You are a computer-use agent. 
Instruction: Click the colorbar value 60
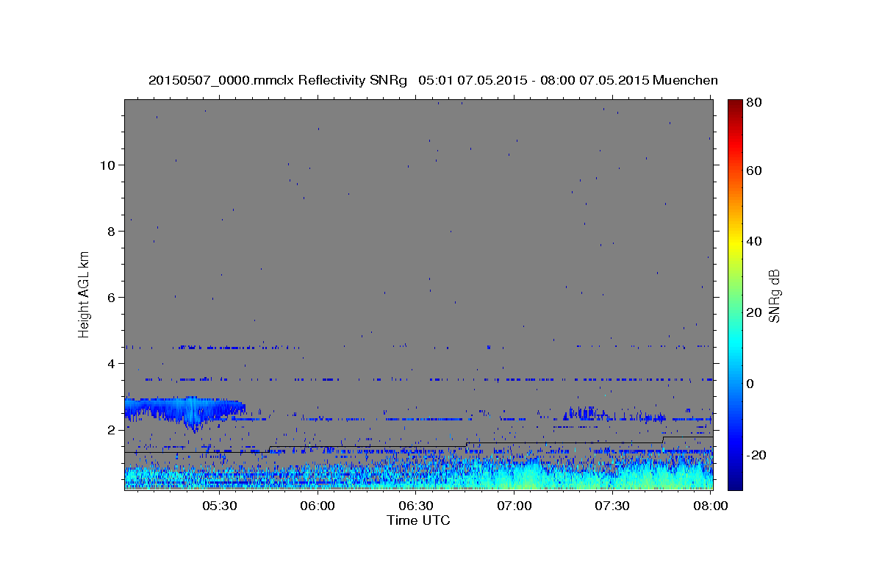coord(754,171)
